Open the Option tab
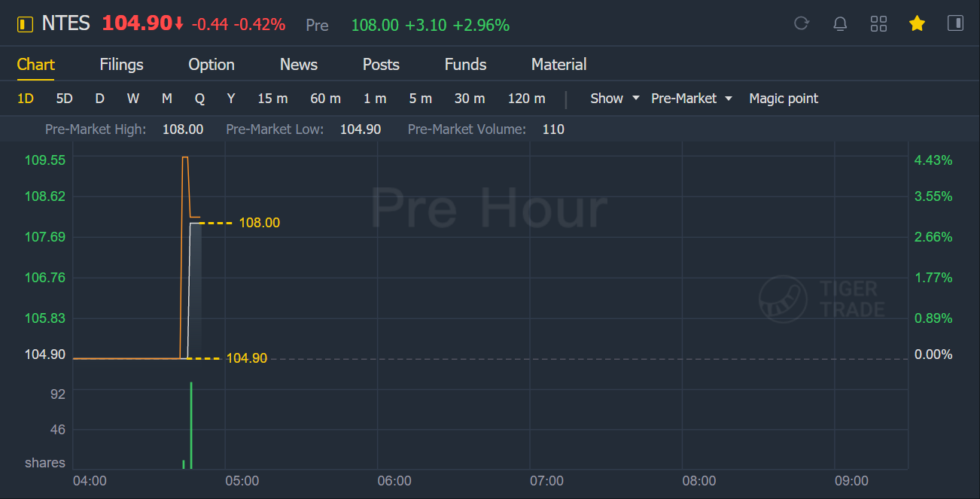Image resolution: width=980 pixels, height=499 pixels. (x=212, y=65)
